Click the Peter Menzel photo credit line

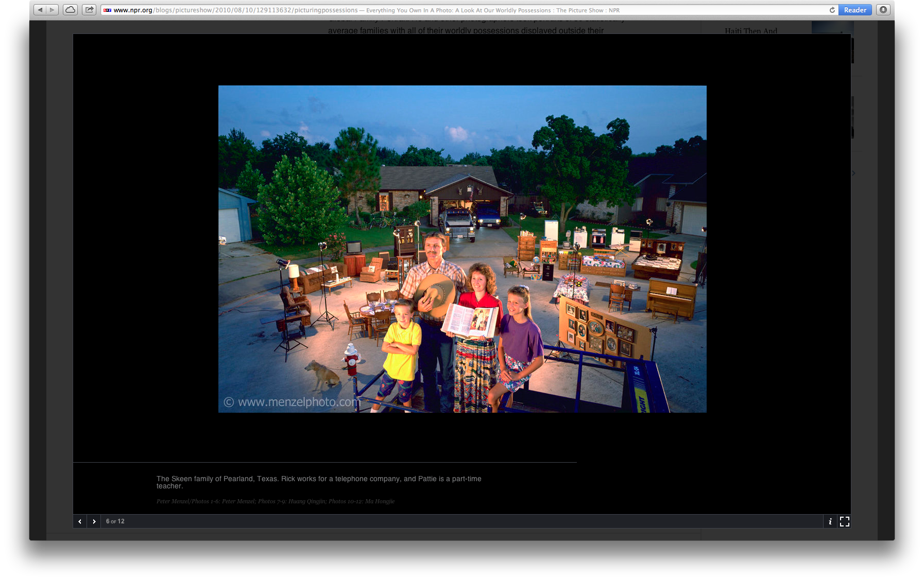tap(275, 501)
